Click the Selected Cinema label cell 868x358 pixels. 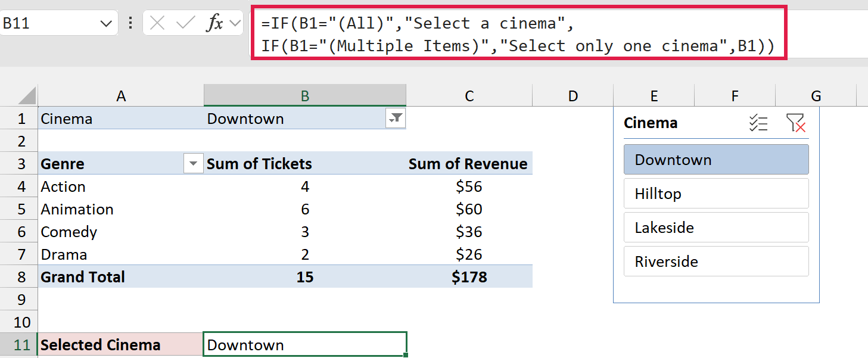tap(121, 345)
